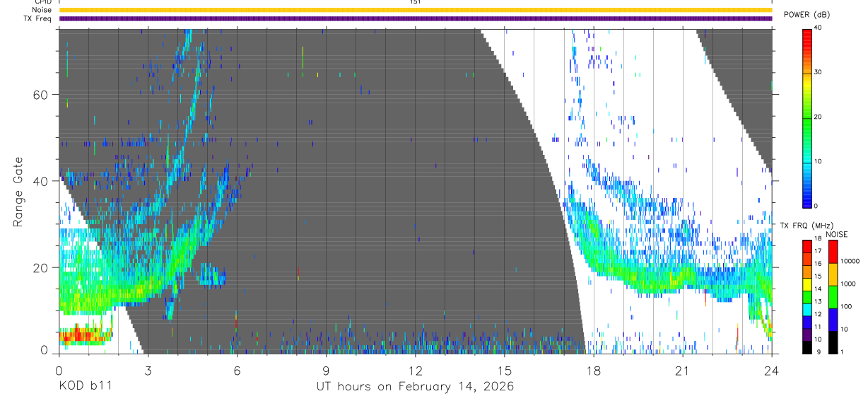This screenshot has width=868, height=401.
Task: Click the '11' label on TX FRQ legend
Action: coord(819,327)
